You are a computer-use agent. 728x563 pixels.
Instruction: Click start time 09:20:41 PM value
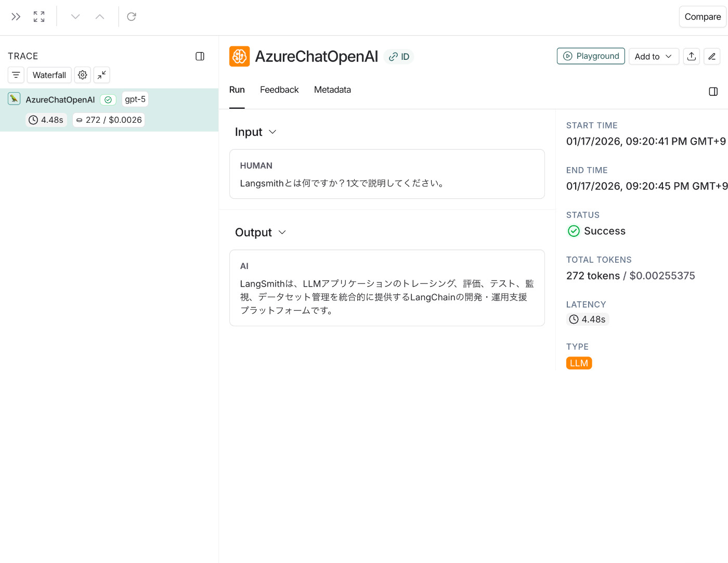[x=646, y=142]
